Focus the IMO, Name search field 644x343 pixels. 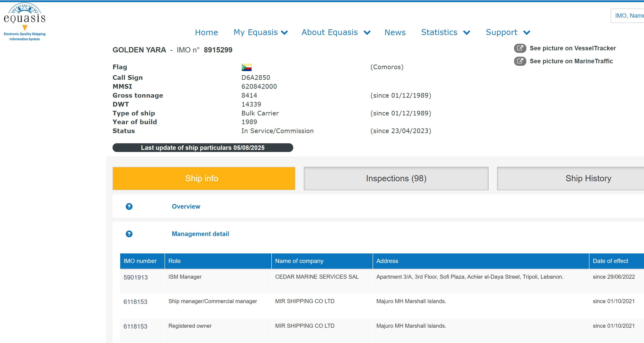[627, 16]
